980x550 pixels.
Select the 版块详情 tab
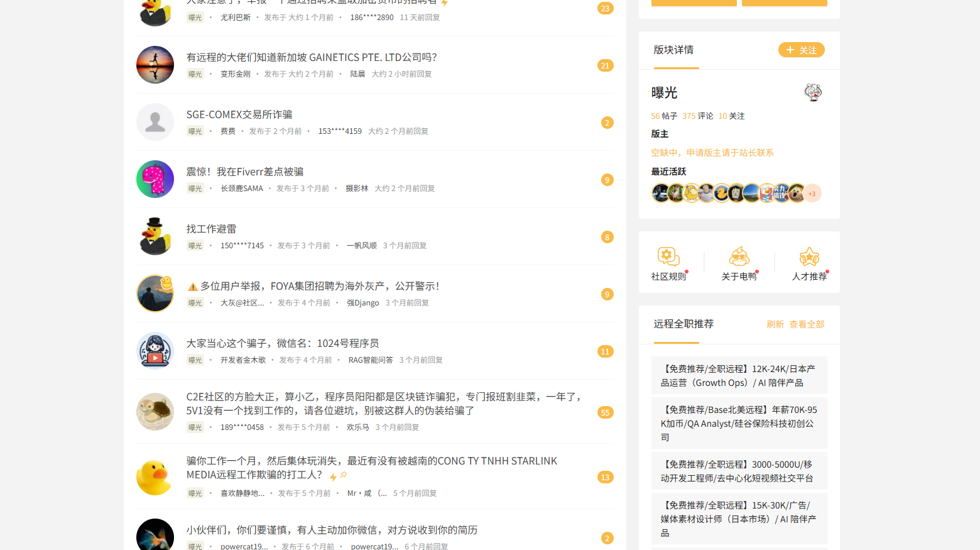[x=673, y=50]
